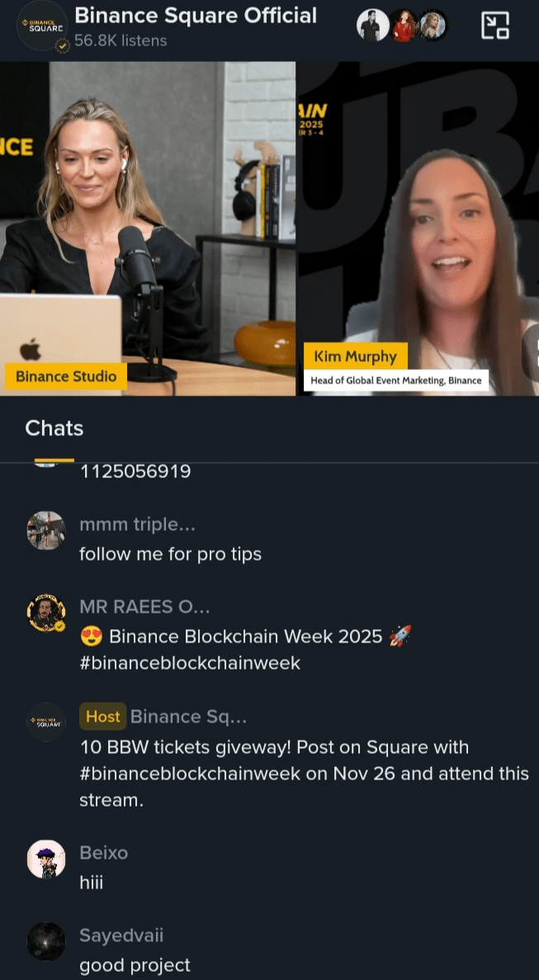Select the Chats tab

(54, 428)
